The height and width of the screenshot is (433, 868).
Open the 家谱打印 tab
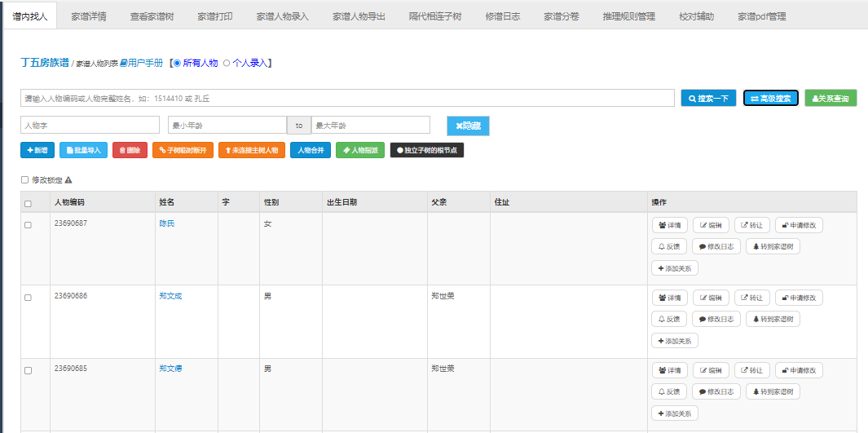pyautogui.click(x=215, y=16)
